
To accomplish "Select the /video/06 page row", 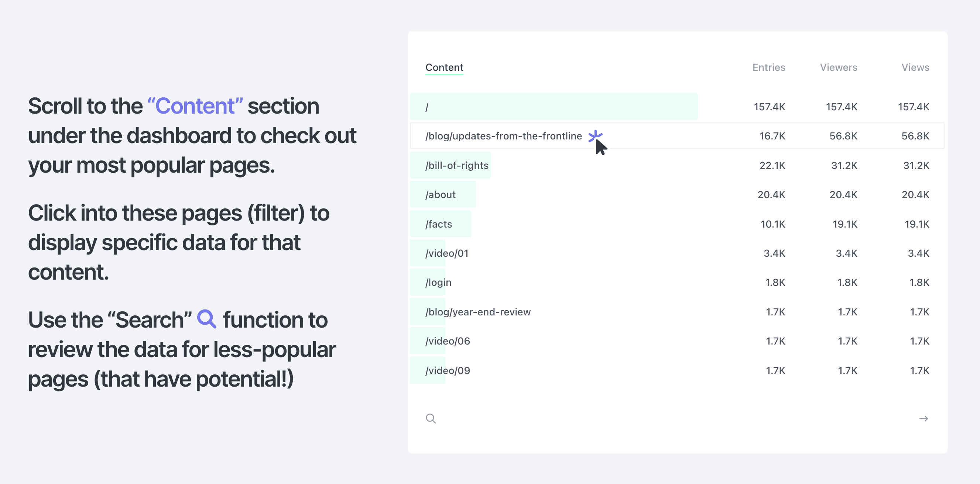I will tap(448, 341).
